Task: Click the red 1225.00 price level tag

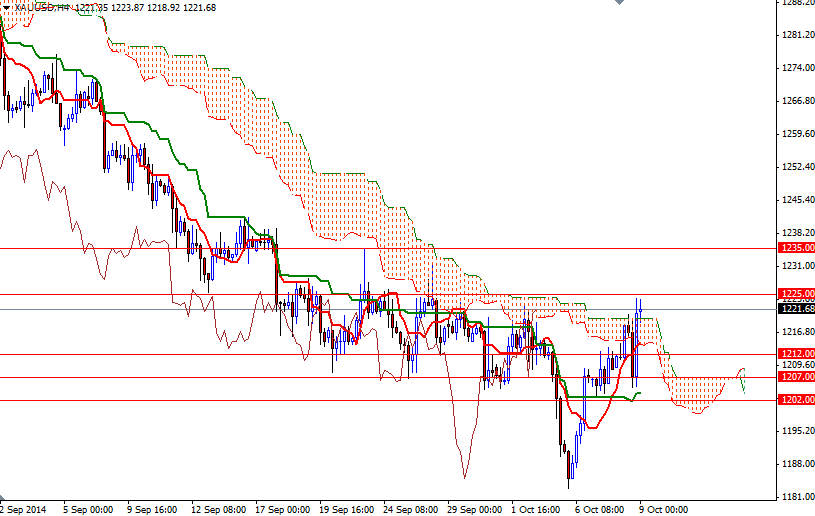Action: (x=796, y=294)
